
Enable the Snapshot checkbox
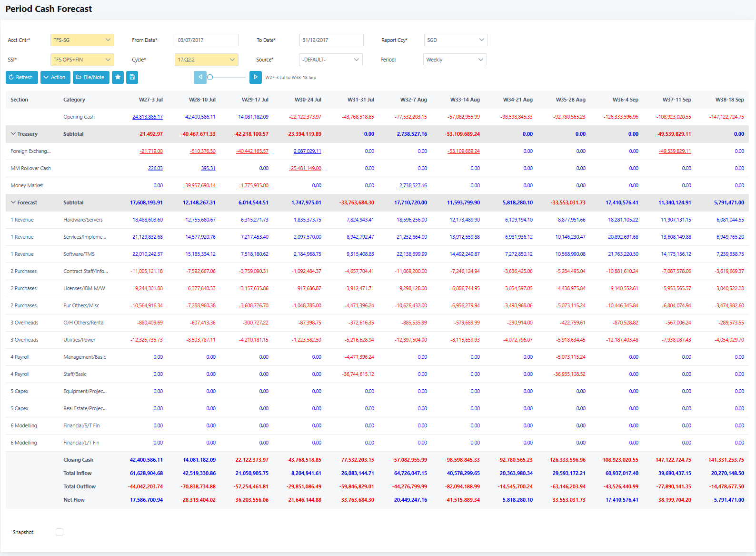60,532
